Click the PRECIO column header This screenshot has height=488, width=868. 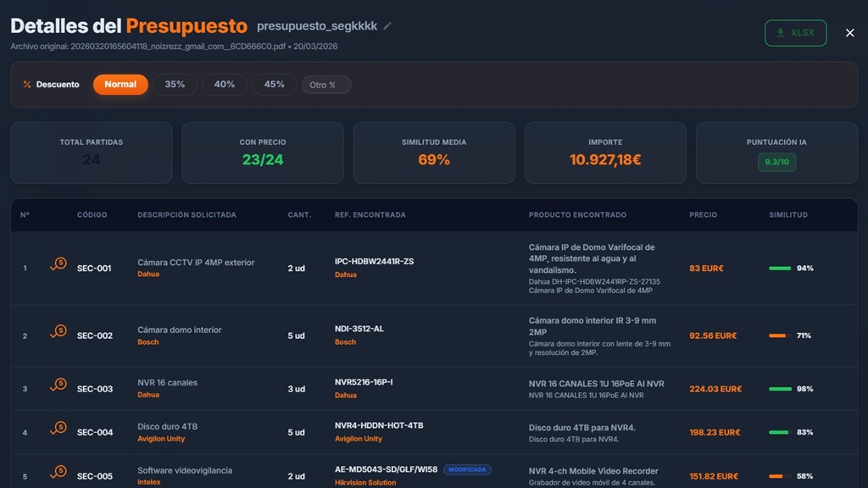pos(704,214)
